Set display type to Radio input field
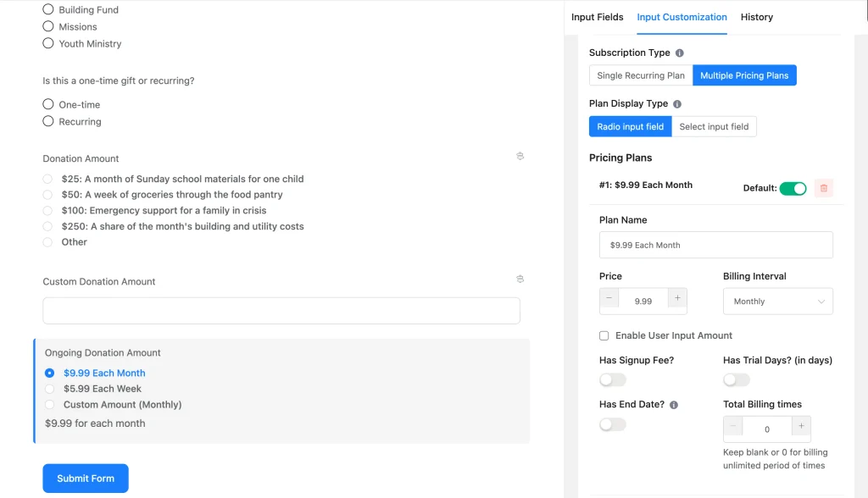The height and width of the screenshot is (498, 868). click(631, 127)
